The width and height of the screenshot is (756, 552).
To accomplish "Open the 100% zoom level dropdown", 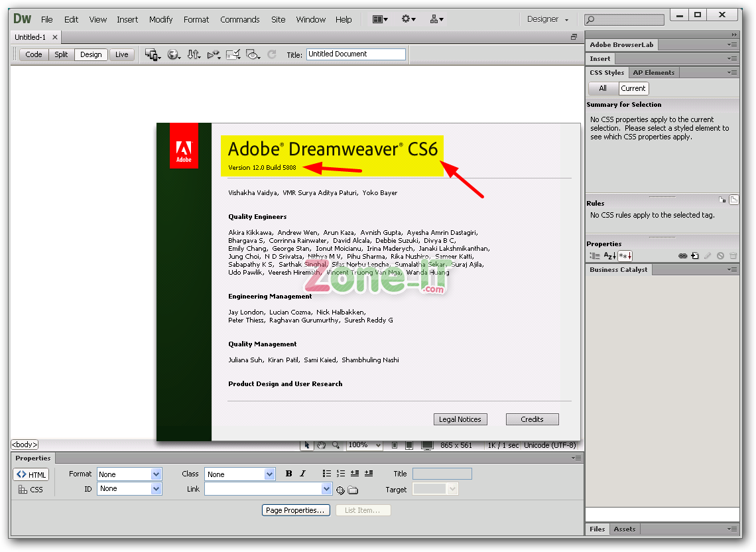I will pyautogui.click(x=365, y=445).
